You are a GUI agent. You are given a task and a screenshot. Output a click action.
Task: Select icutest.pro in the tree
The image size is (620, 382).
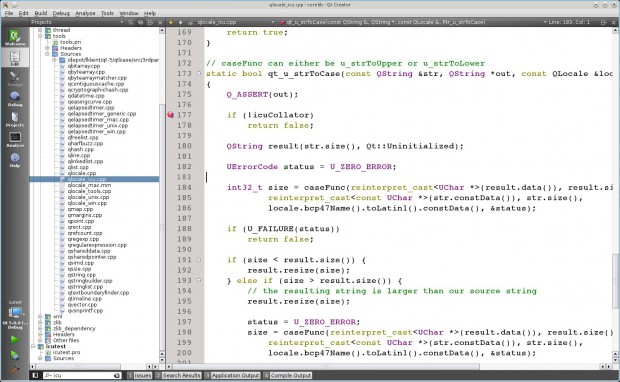(66, 352)
